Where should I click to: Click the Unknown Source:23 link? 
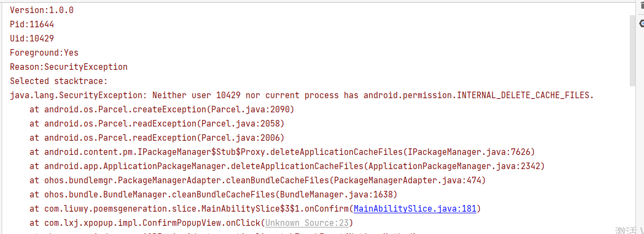tap(307, 223)
